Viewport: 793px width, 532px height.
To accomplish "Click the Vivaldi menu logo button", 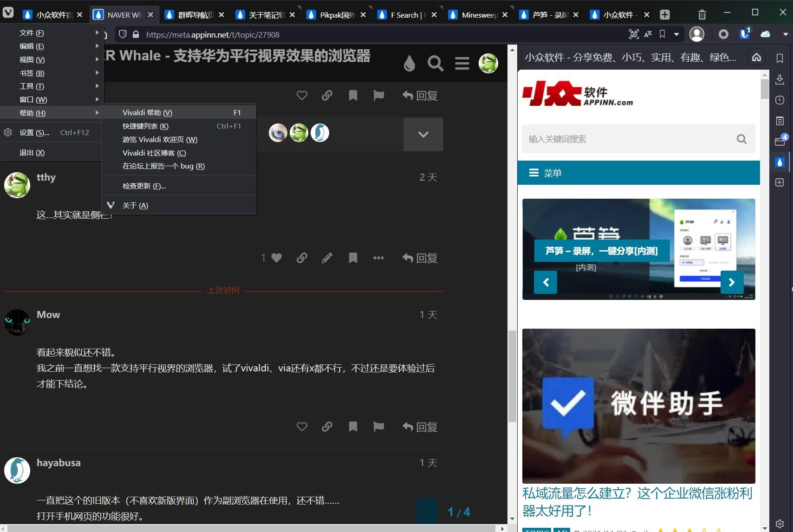I will pyautogui.click(x=8, y=13).
